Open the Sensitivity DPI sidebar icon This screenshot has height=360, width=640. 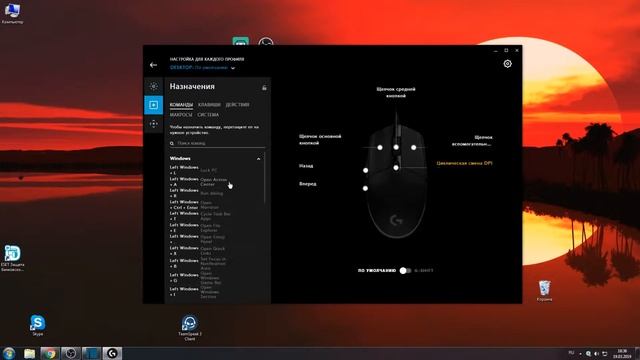(153, 124)
